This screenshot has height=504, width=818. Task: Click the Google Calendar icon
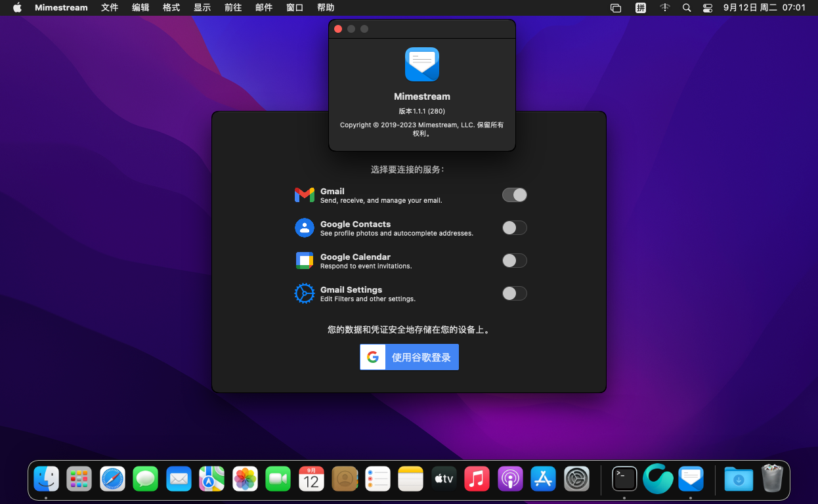point(304,261)
